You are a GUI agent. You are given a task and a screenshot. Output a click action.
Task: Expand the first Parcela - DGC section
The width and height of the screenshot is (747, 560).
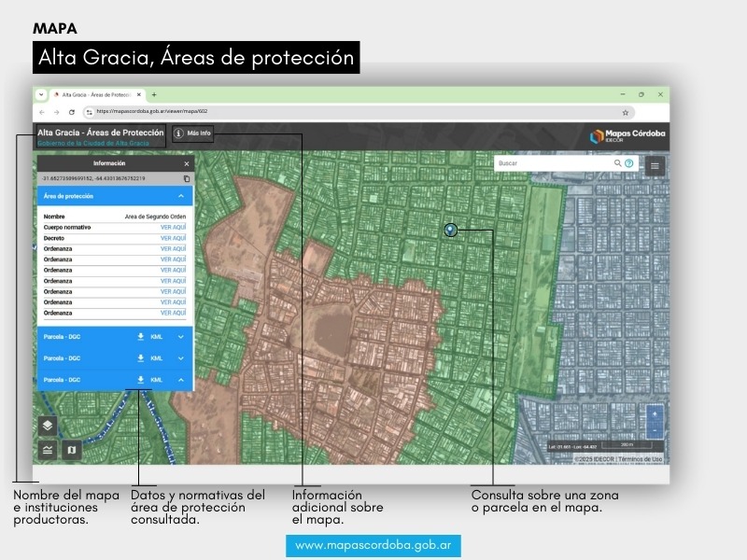[181, 337]
